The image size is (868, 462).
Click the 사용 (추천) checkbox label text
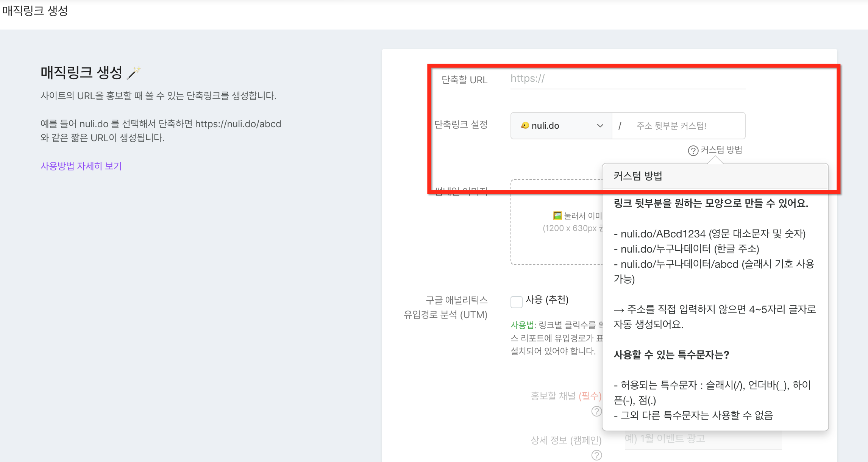click(x=547, y=300)
